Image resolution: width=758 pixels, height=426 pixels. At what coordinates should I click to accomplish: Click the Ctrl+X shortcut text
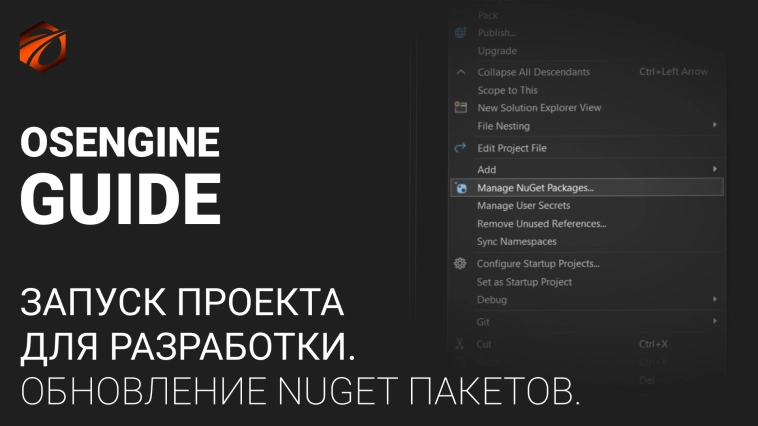point(653,344)
